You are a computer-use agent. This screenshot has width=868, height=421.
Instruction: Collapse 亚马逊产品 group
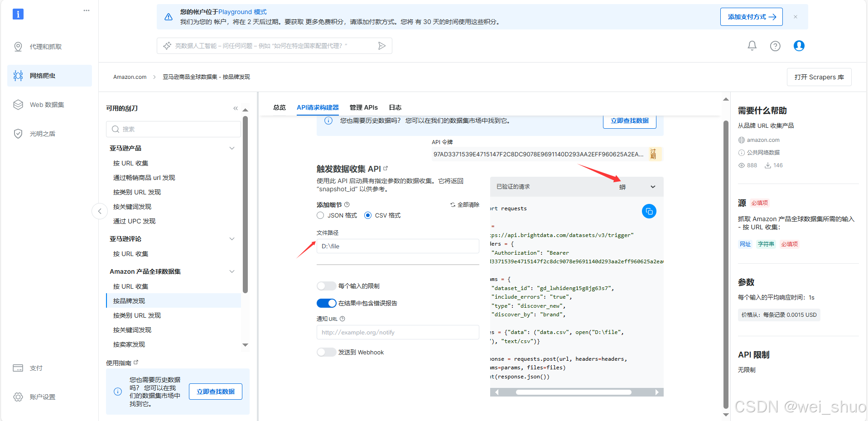pos(232,148)
